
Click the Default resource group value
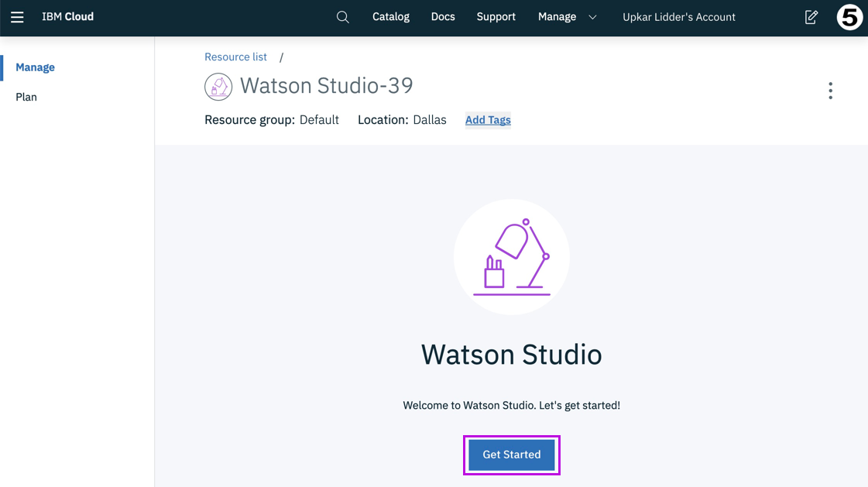click(319, 120)
